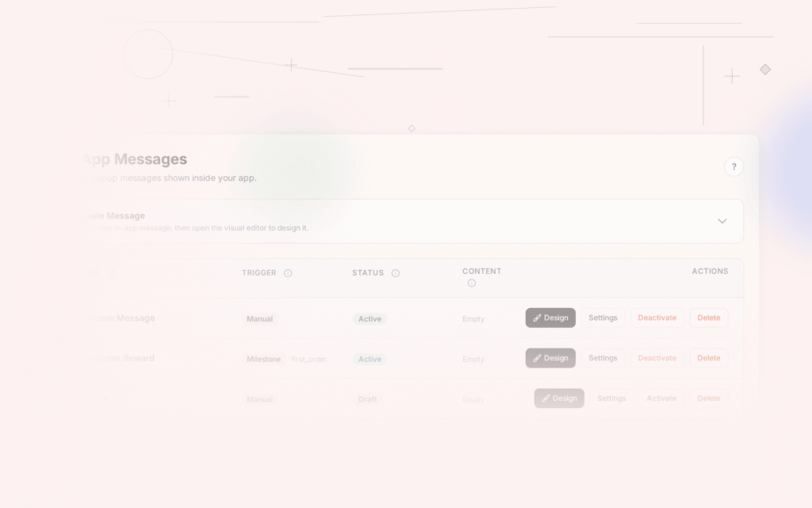Open the help question mark icon
This screenshot has height=508, width=812.
(x=733, y=167)
